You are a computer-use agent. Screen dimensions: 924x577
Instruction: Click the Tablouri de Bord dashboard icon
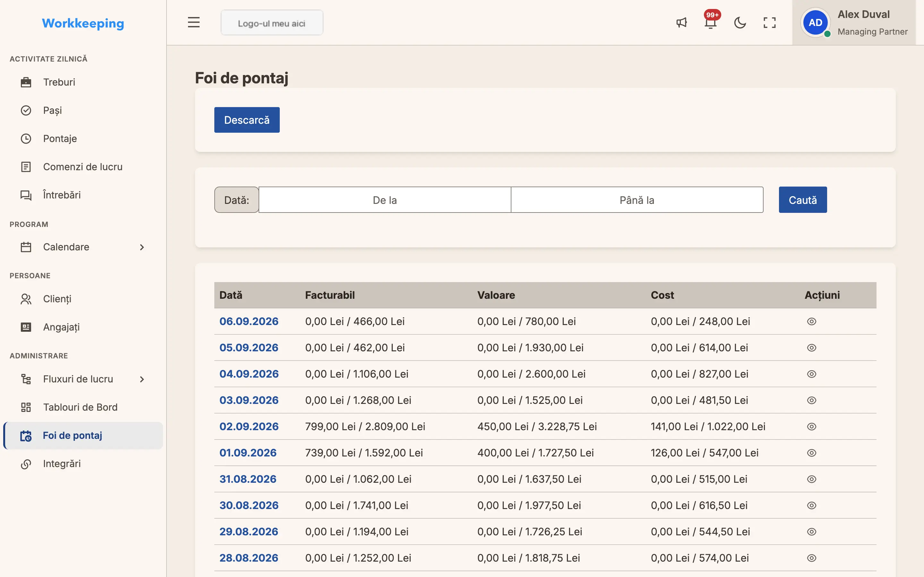[26, 407]
